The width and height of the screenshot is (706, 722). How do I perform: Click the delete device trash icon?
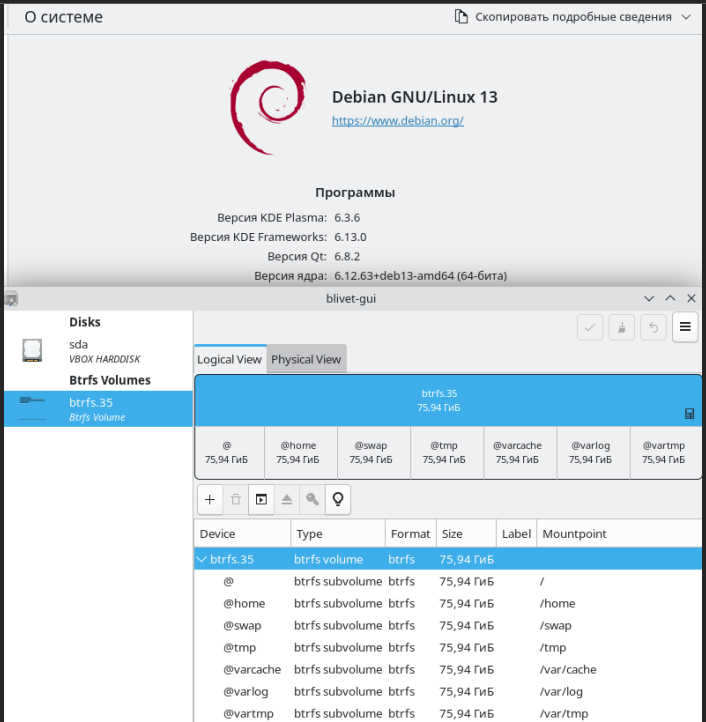(x=236, y=499)
